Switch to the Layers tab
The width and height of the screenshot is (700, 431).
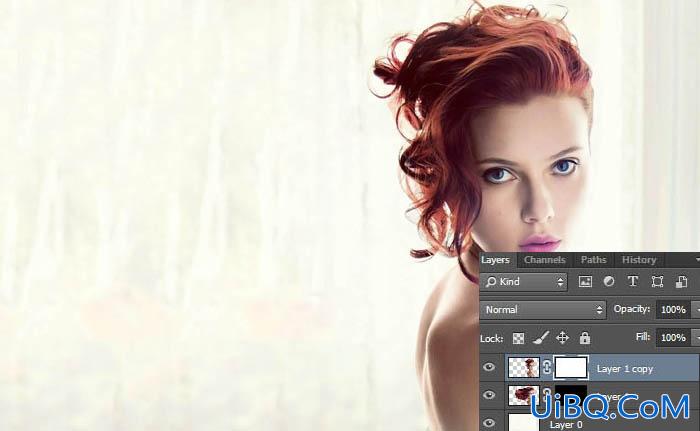(x=496, y=259)
